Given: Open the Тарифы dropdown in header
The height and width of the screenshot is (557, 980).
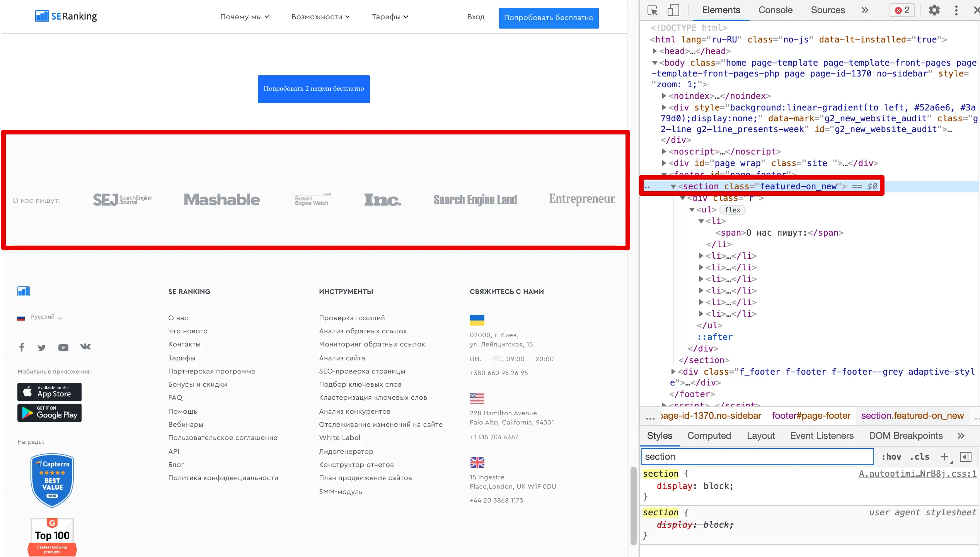Looking at the screenshot, I should tap(390, 17).
